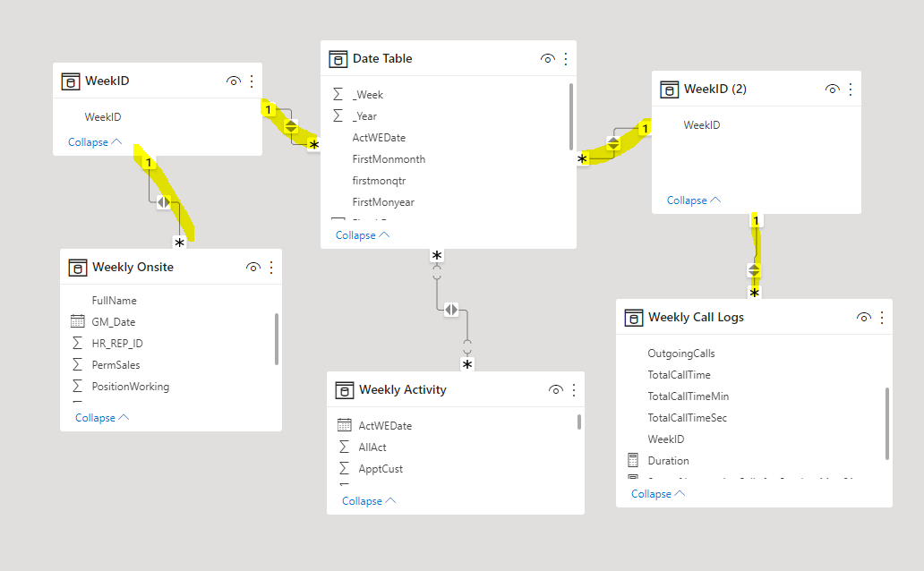Toggle visibility of Weekly Call Logs table
Screen dimensions: 924x571
pos(864,318)
